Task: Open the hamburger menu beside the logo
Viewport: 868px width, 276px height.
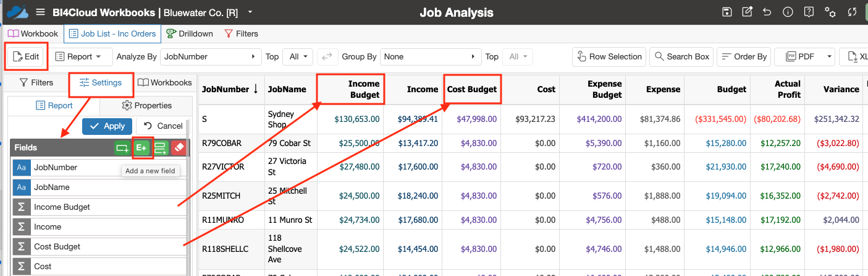Action: 40,12
